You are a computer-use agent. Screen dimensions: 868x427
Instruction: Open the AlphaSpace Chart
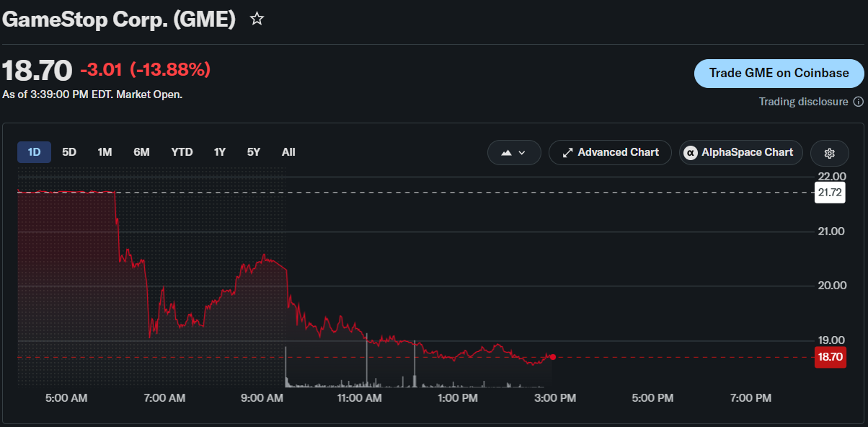[x=740, y=153]
